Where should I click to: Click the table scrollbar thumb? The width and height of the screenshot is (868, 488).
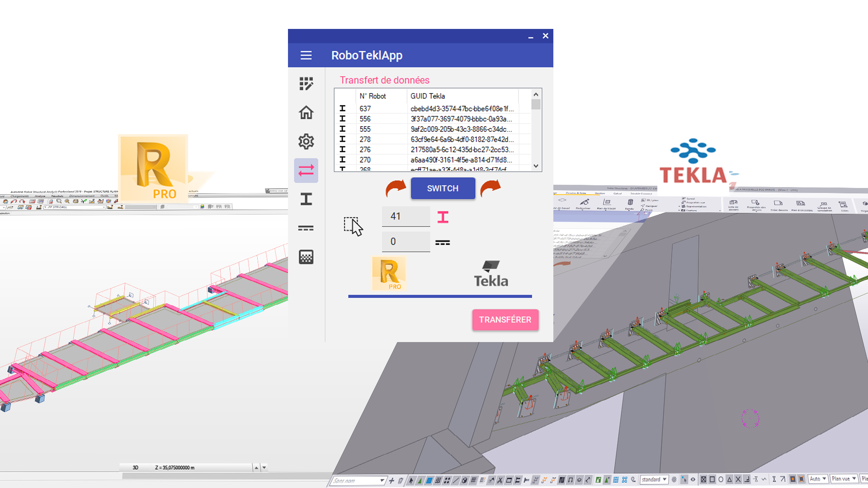click(x=536, y=104)
